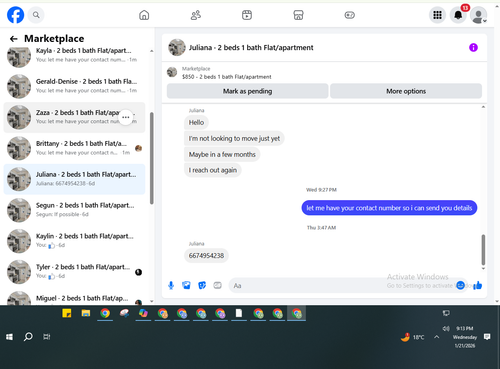Open Windows taskbar search
Screen dimensions: 500x369
(28, 337)
